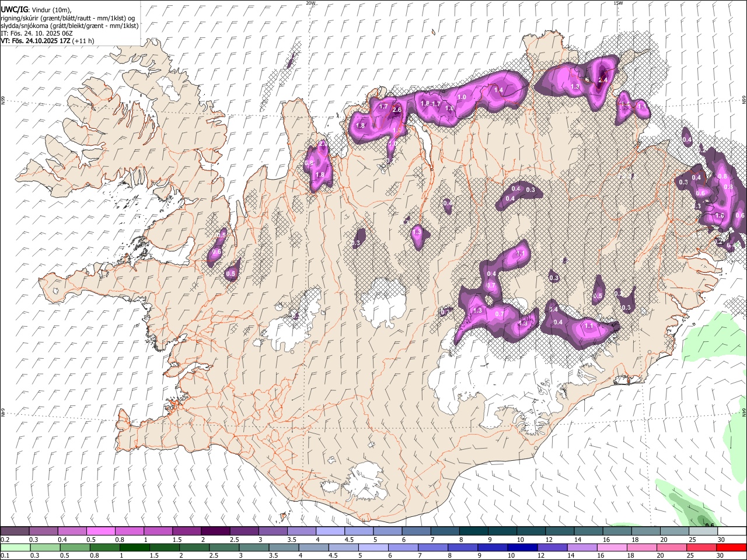Pick the white 30 swatch ending the snow scale
Image resolution: width=747 pixels, height=560 pixels.
(x=732, y=531)
